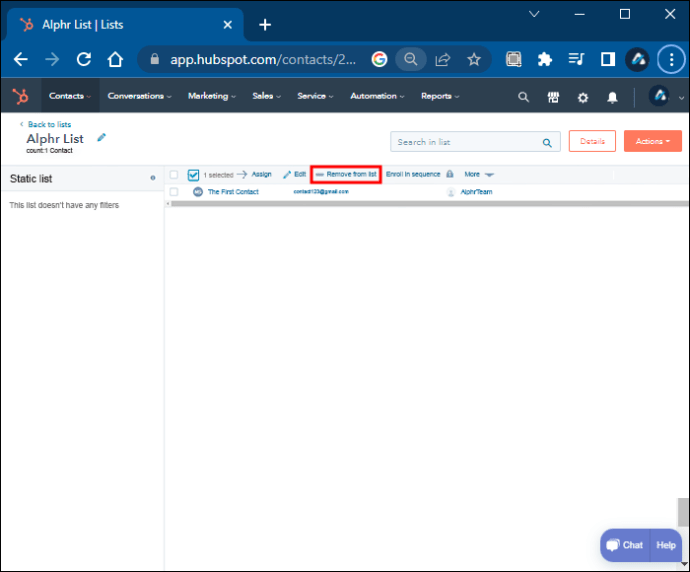Reload the page with refresh icon
Viewport: 690px width, 572px height.
[x=83, y=59]
